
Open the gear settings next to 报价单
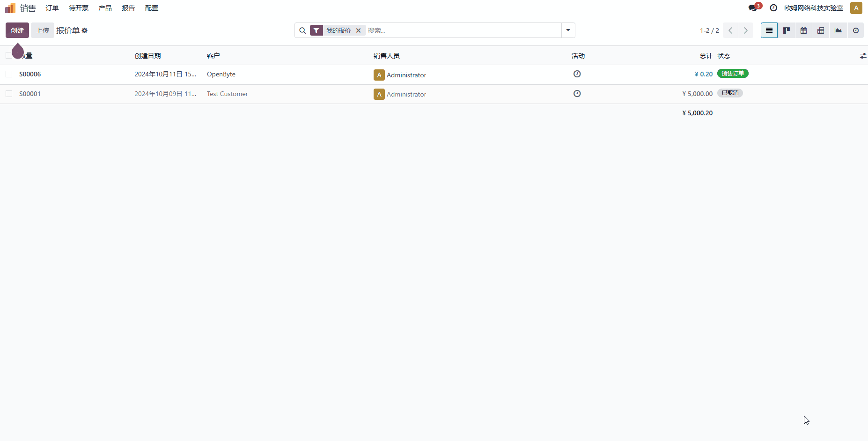pyautogui.click(x=85, y=30)
